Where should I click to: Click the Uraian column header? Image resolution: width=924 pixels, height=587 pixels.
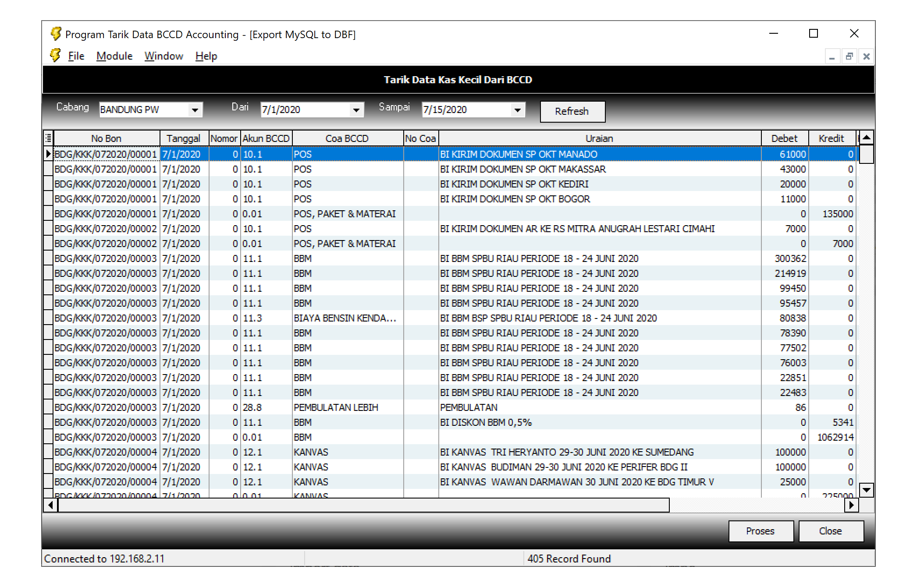click(599, 138)
